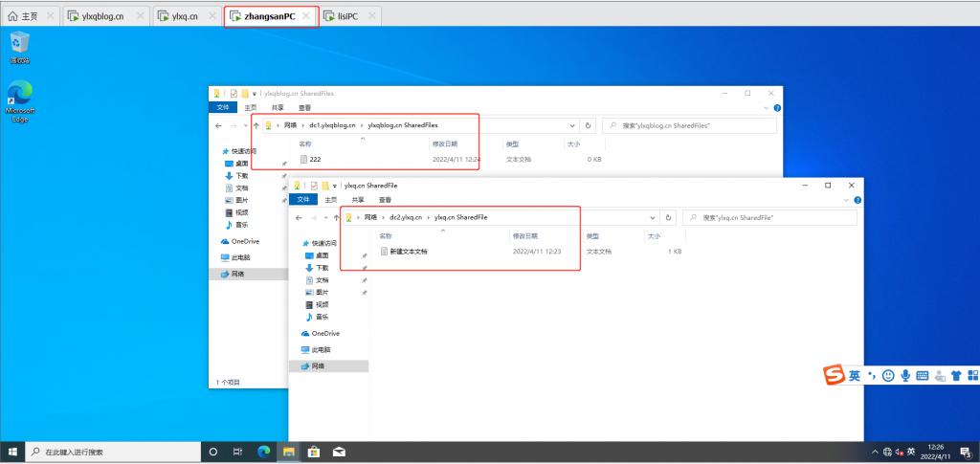Go up one level in ylxq.cn SharedFile window
980x464 pixels.
336,217
